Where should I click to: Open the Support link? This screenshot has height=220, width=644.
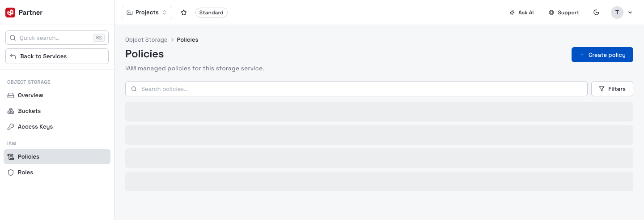tap(564, 13)
